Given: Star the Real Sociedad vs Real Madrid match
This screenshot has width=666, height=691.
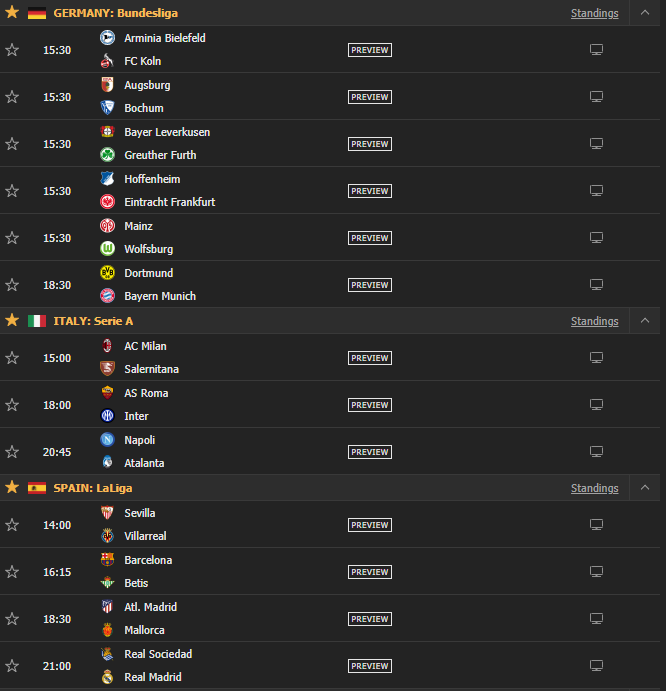Looking at the screenshot, I should coord(12,666).
